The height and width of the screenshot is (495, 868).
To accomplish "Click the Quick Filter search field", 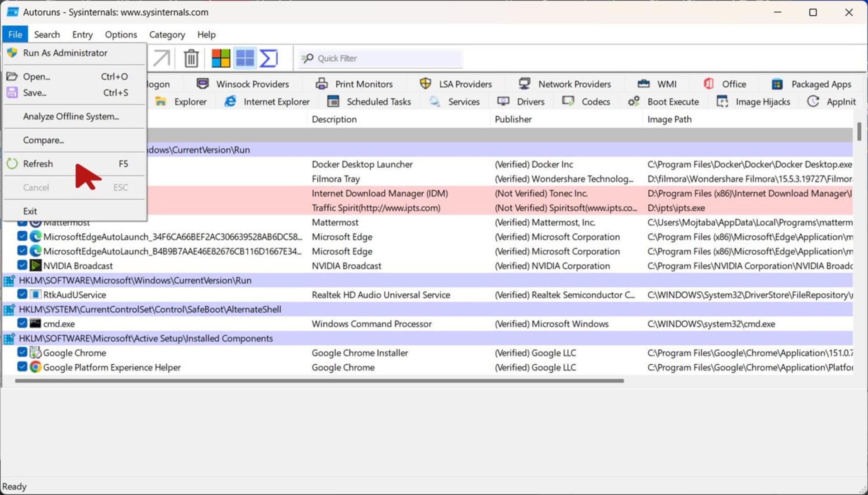I will [x=380, y=58].
